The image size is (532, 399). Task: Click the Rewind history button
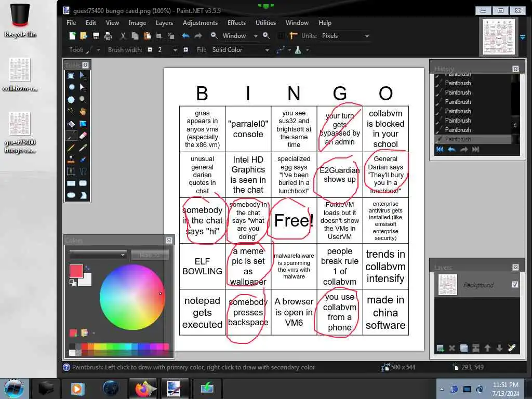[x=440, y=149]
